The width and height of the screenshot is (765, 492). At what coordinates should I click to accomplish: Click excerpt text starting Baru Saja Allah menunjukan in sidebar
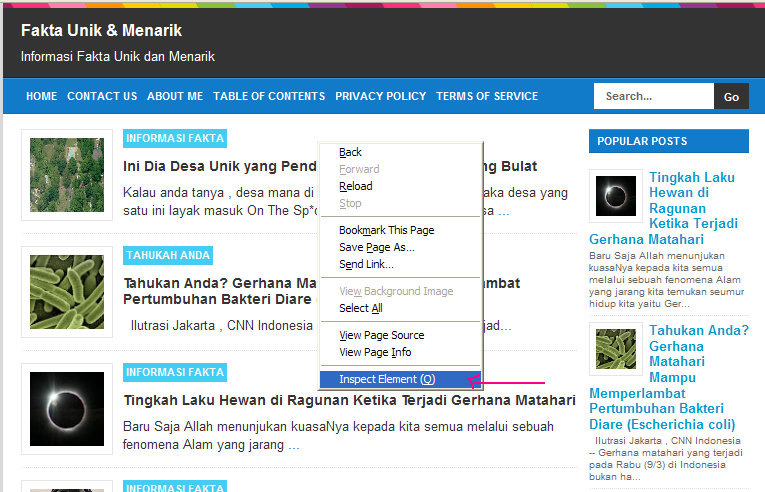(666, 280)
